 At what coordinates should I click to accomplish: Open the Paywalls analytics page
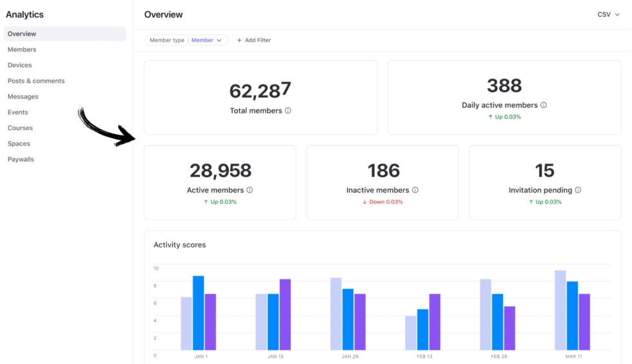(21, 159)
